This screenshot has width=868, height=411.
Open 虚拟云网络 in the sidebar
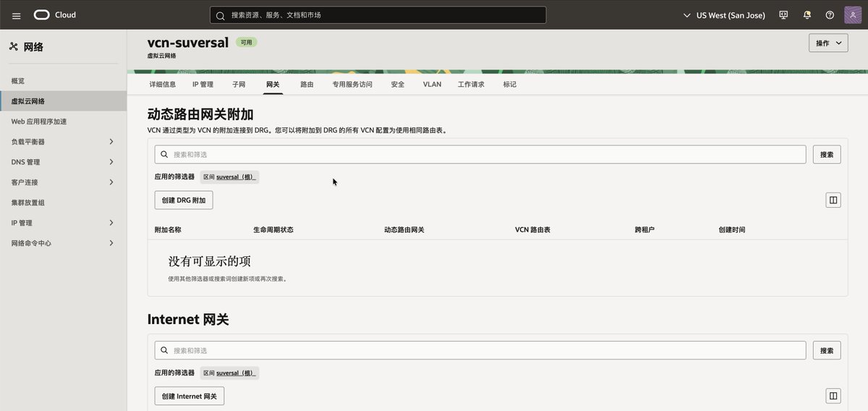(63, 101)
